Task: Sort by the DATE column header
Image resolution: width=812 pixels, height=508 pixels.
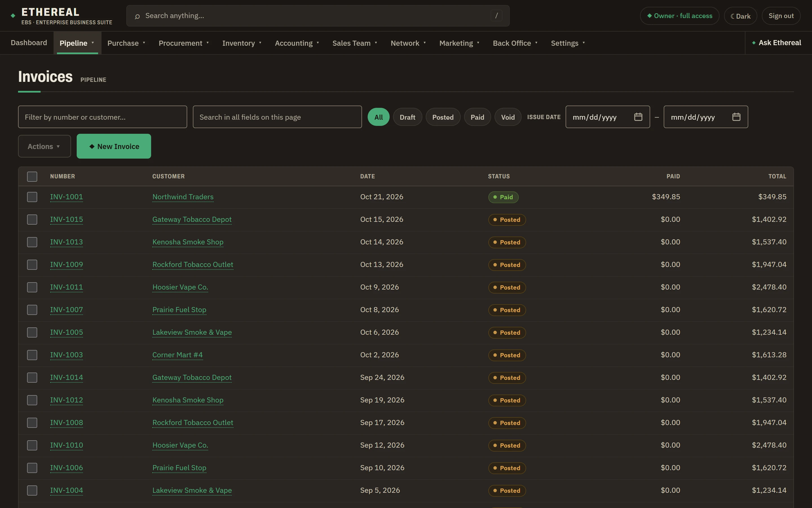Action: (x=367, y=176)
